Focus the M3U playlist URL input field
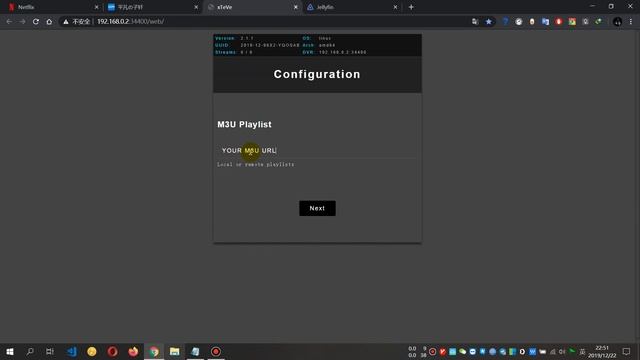640x360 pixels. [317, 151]
